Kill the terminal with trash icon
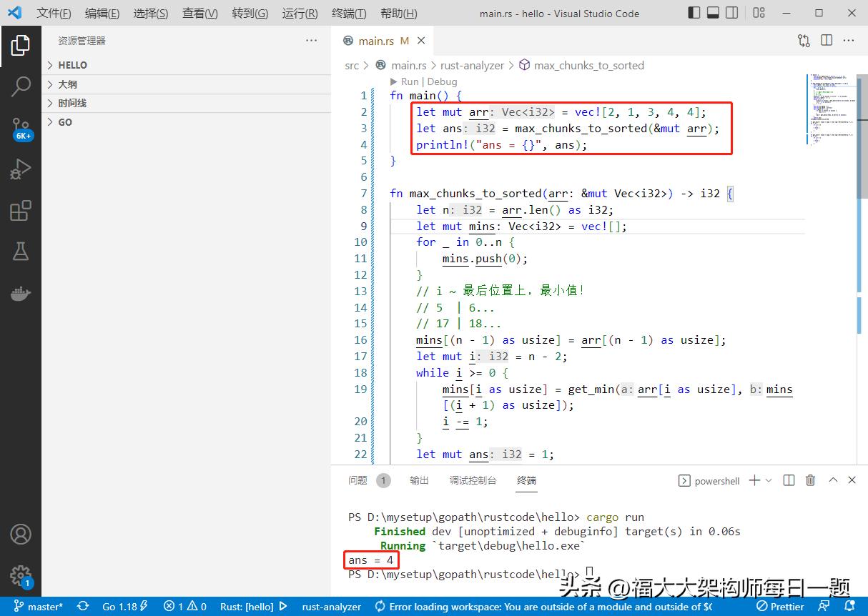The image size is (868, 616). [x=810, y=481]
